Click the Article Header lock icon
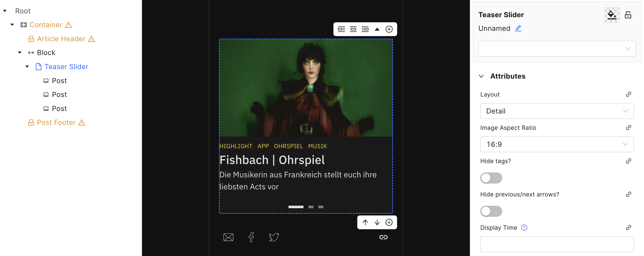The image size is (644, 256). pos(31,39)
